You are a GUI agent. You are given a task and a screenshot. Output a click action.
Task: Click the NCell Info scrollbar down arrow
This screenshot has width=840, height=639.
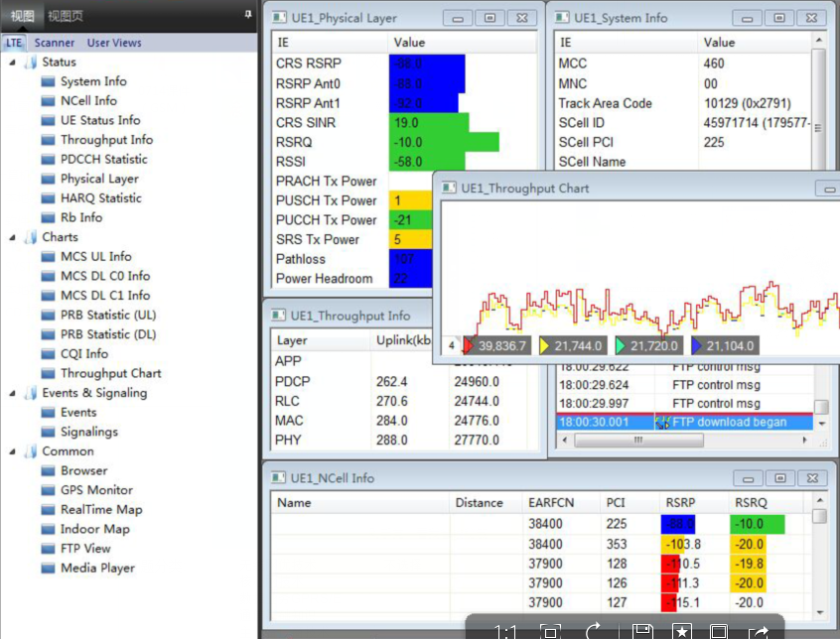(819, 613)
